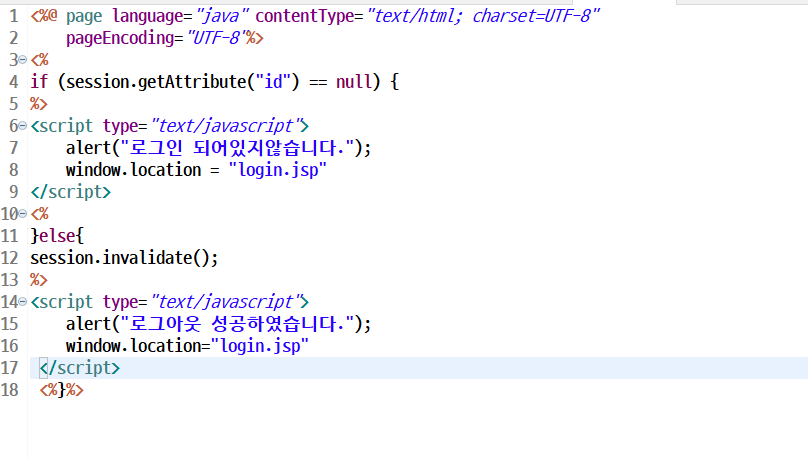This screenshot has width=808, height=459.
Task: Click the 'null' keyword on line 4
Action: tap(354, 82)
